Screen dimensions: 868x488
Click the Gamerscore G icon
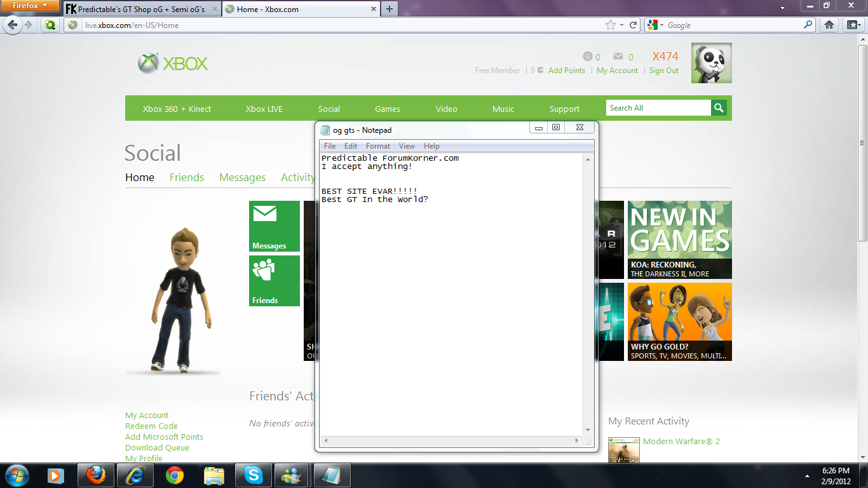(587, 57)
